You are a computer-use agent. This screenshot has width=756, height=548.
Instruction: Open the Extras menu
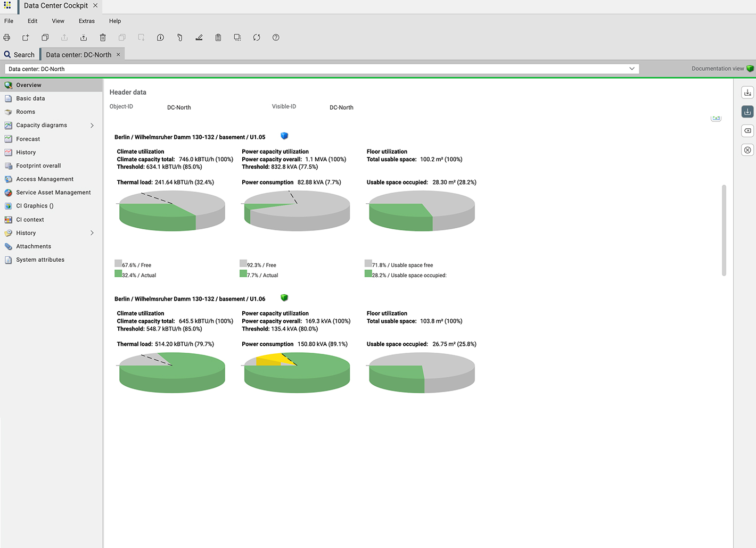(x=86, y=21)
